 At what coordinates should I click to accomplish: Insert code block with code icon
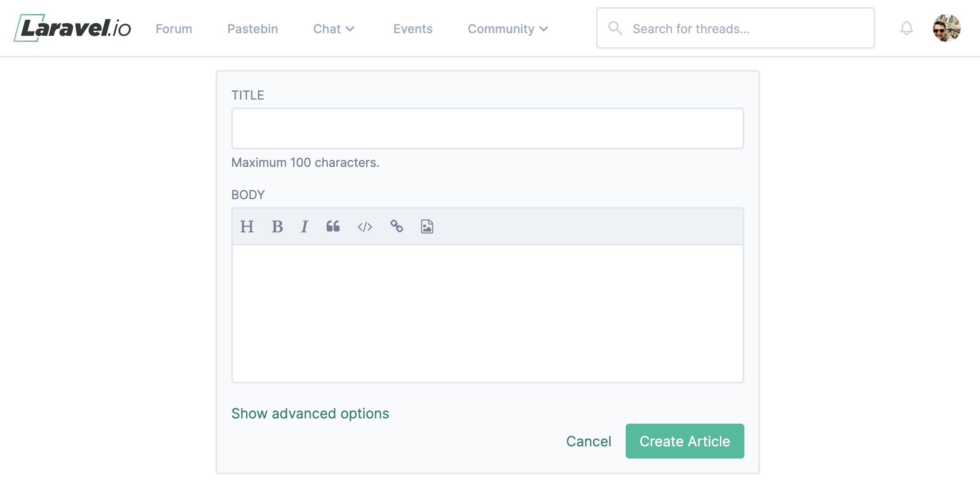pos(365,227)
